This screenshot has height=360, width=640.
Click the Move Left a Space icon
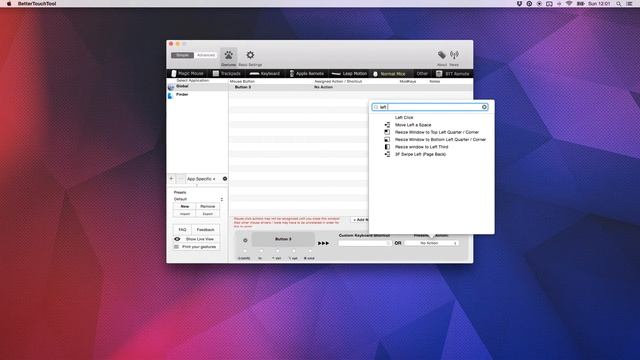(387, 125)
